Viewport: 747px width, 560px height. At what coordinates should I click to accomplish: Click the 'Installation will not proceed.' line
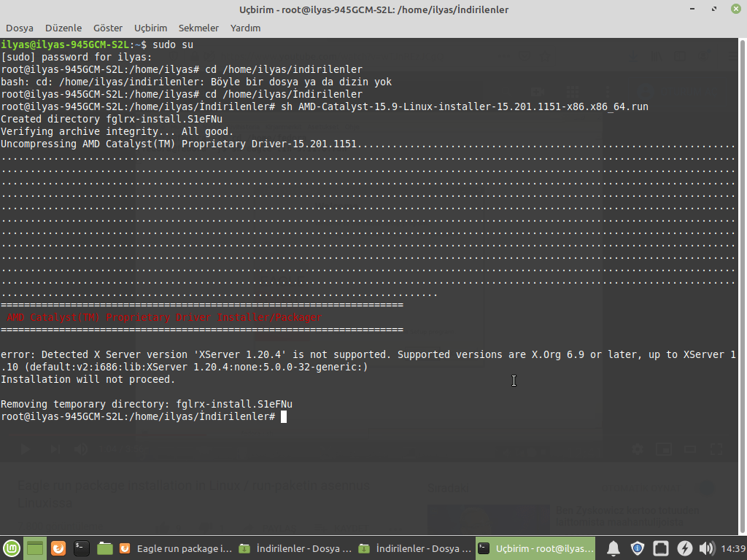click(x=88, y=379)
